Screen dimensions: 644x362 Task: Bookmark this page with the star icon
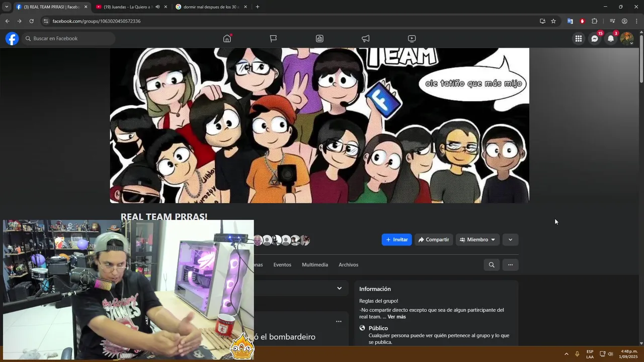tap(553, 21)
